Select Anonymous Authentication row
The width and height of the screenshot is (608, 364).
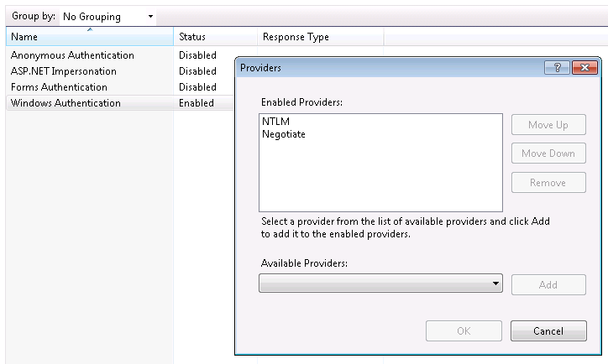coord(72,55)
